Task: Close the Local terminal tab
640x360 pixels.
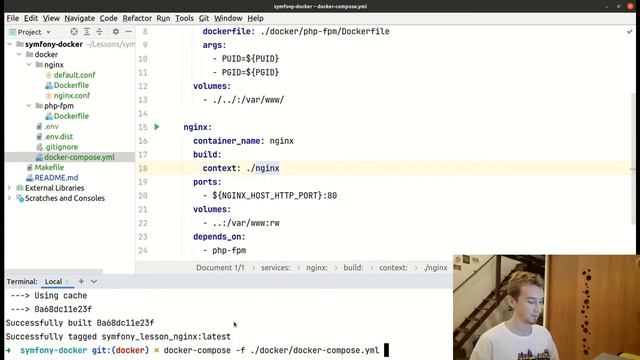Action: pyautogui.click(x=68, y=282)
